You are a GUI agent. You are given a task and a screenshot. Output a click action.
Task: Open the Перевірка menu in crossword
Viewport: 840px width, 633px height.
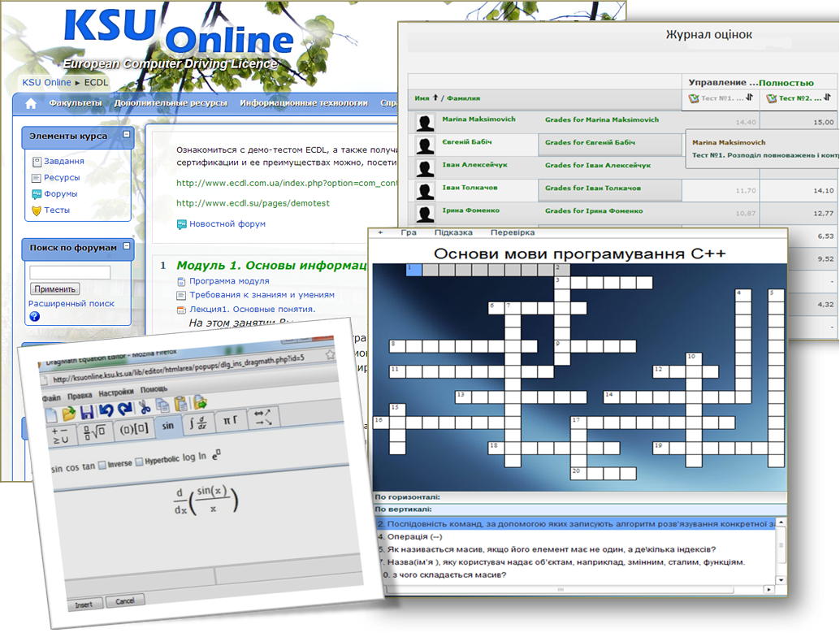click(x=513, y=232)
